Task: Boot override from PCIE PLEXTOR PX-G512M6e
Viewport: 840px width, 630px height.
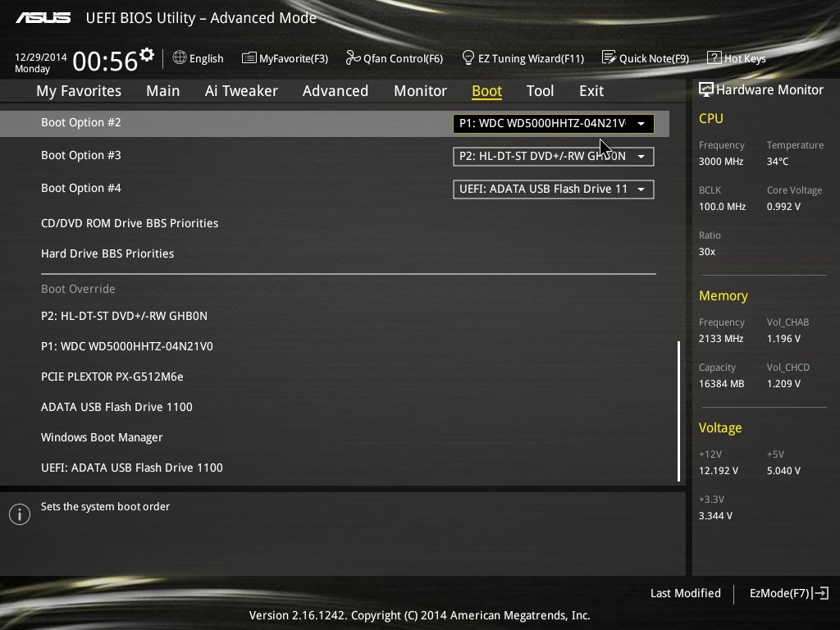Action: coord(112,377)
